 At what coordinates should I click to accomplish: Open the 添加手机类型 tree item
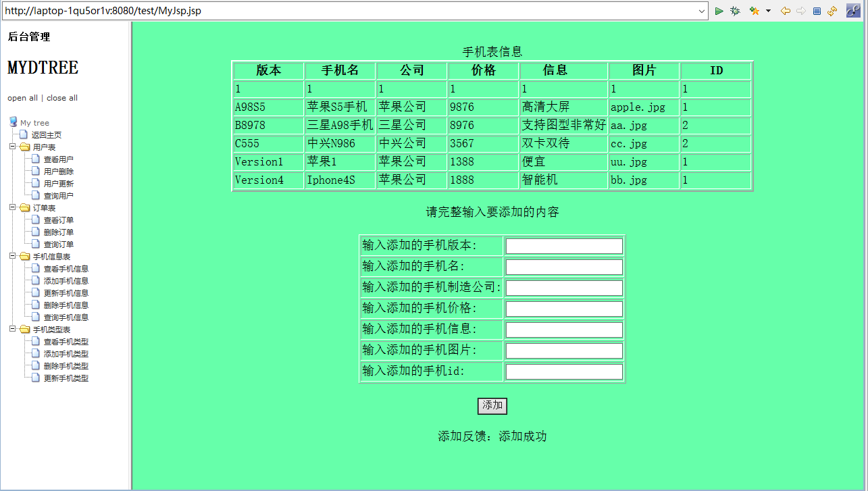coord(66,354)
